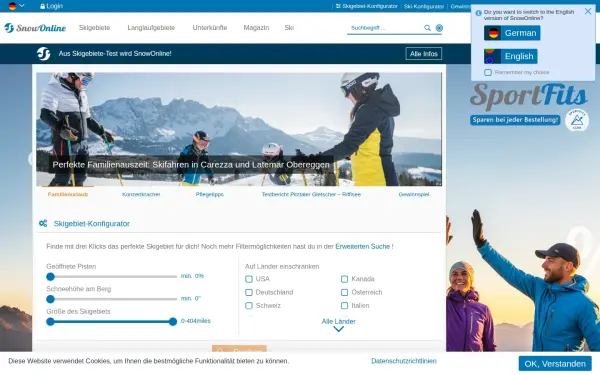Click the right handle of Größe des Skigebiets slider

pos(173,321)
